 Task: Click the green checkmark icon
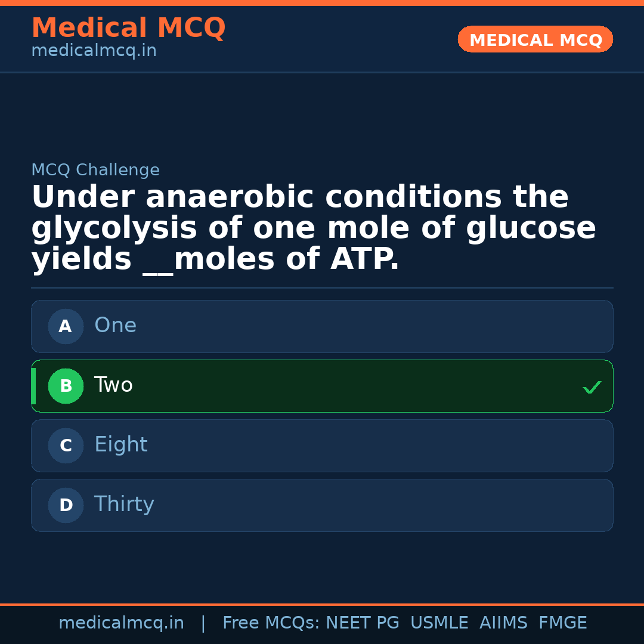[592, 388]
